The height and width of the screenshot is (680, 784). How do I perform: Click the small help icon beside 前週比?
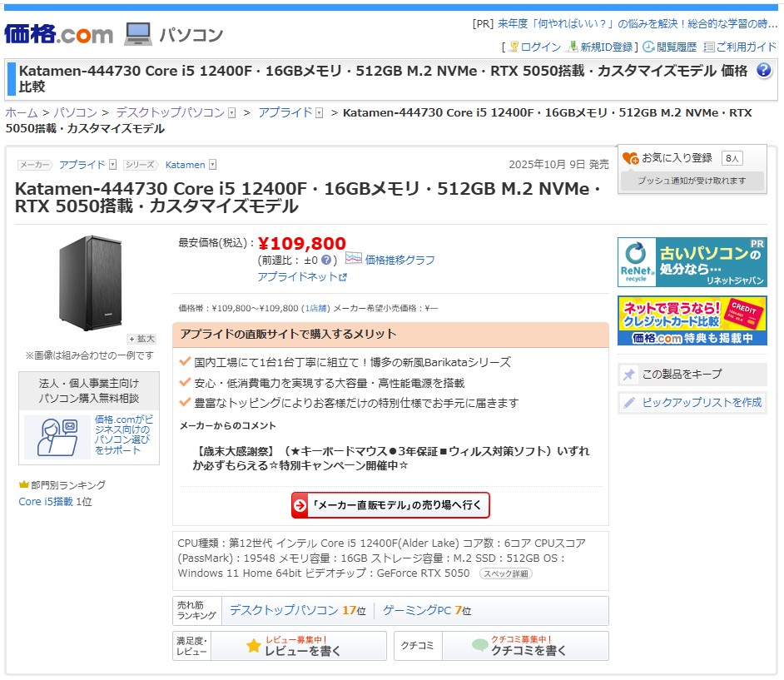(326, 260)
